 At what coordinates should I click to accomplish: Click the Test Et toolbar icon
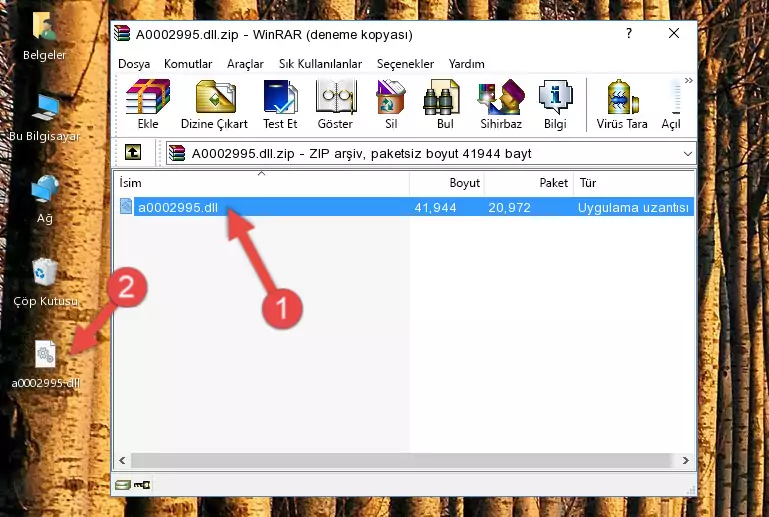click(x=280, y=104)
